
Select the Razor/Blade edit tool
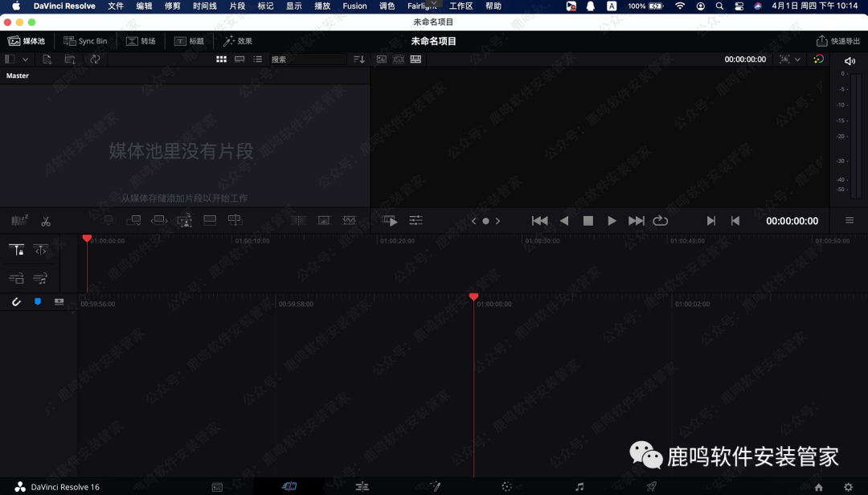pyautogui.click(x=46, y=220)
